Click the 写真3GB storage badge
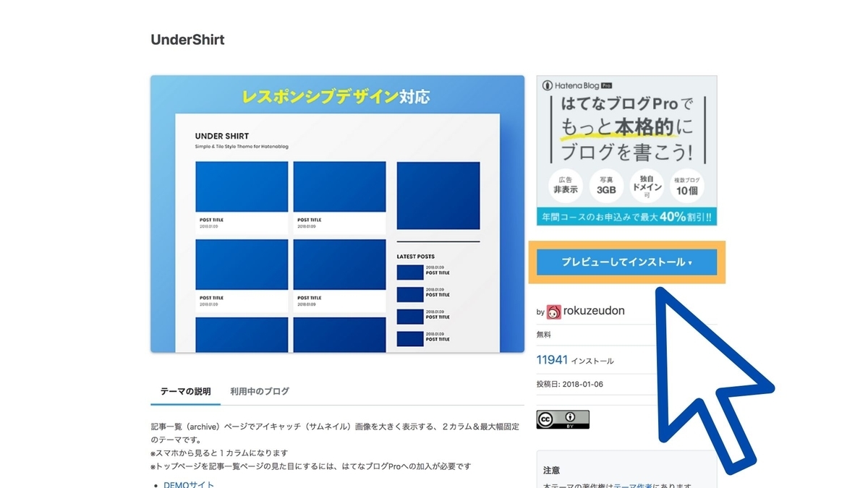 tap(606, 185)
